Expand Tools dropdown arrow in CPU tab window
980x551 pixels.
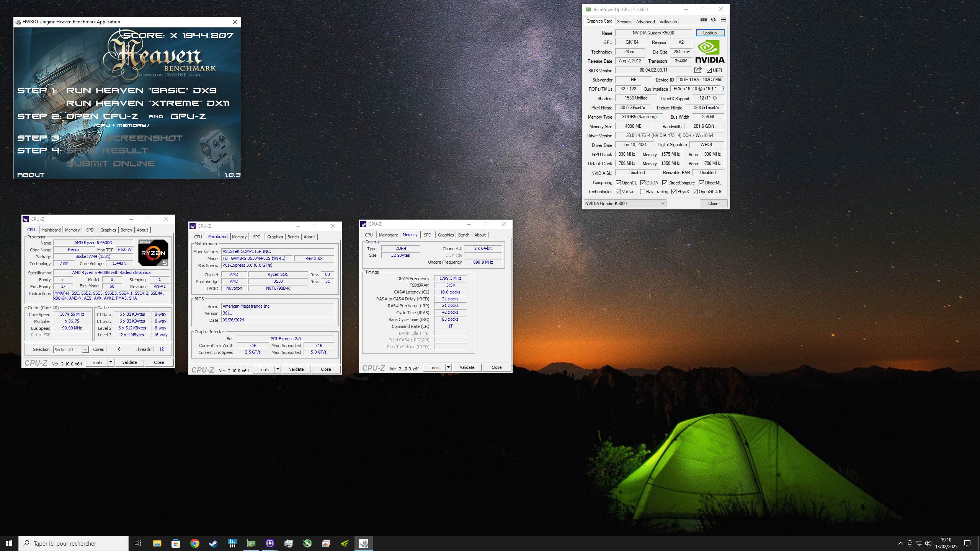[111, 362]
